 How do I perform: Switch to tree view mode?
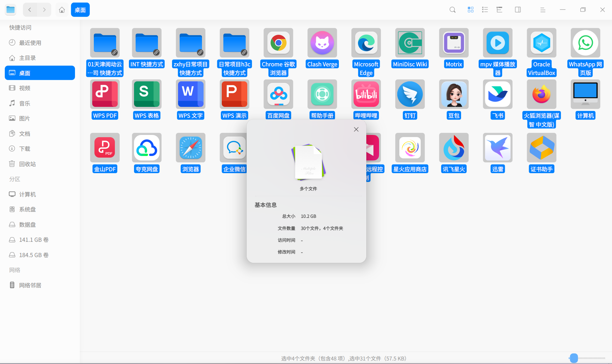(499, 10)
